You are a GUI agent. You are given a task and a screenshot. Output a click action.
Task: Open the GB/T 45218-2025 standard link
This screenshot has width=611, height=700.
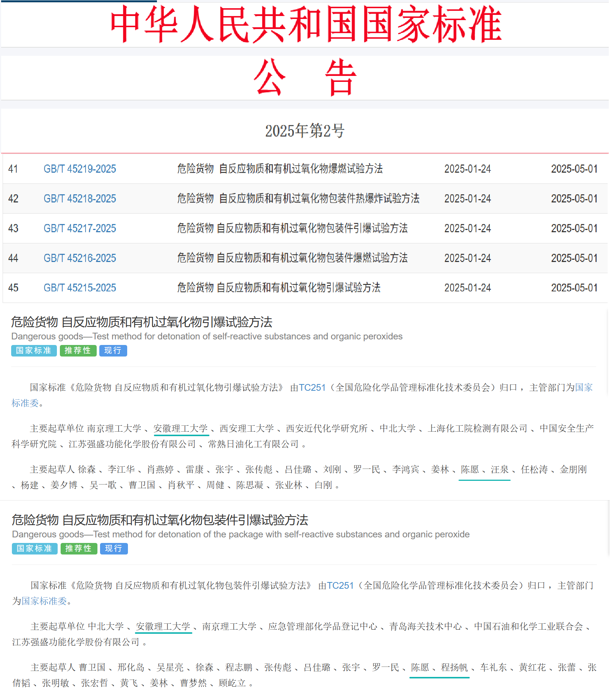click(x=80, y=199)
